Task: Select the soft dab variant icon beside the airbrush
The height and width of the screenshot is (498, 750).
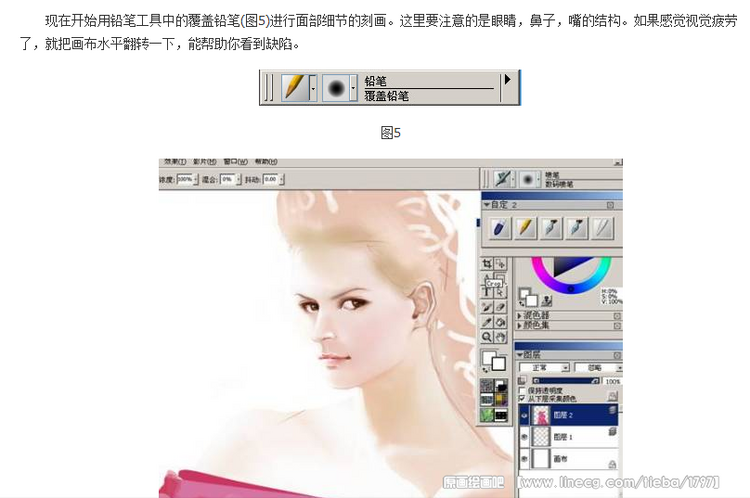Action: click(x=528, y=179)
